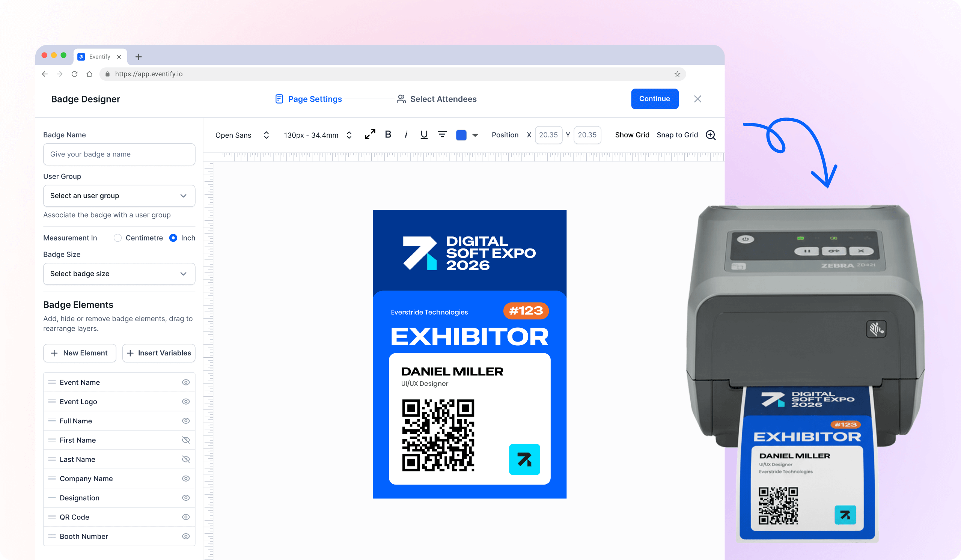This screenshot has height=560, width=961.
Task: Click the zoom in magnifier icon
Action: [x=711, y=135]
